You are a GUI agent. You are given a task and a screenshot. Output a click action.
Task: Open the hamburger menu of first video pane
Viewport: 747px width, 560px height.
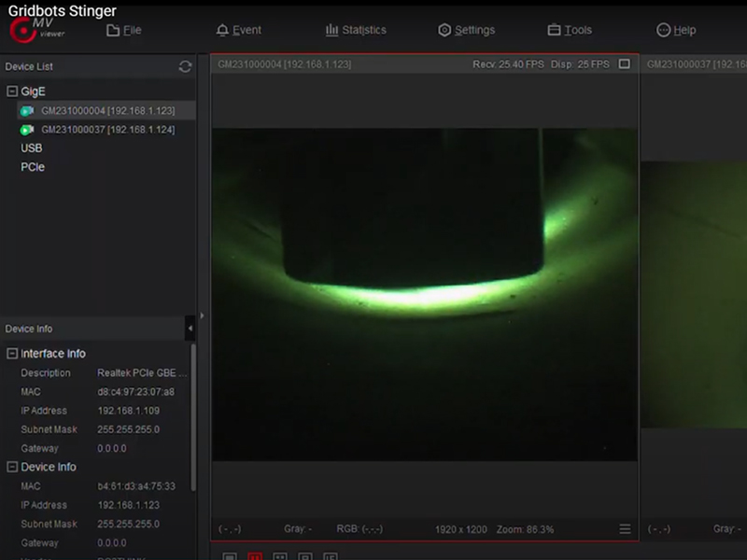[x=625, y=529]
